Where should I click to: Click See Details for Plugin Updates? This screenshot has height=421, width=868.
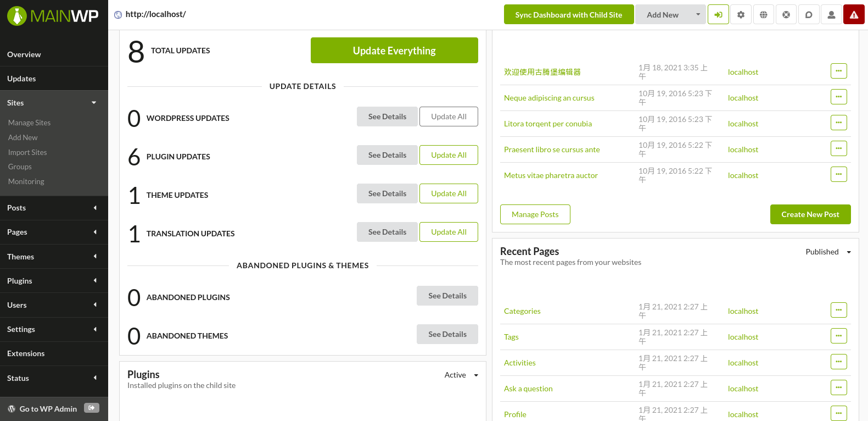(x=387, y=155)
